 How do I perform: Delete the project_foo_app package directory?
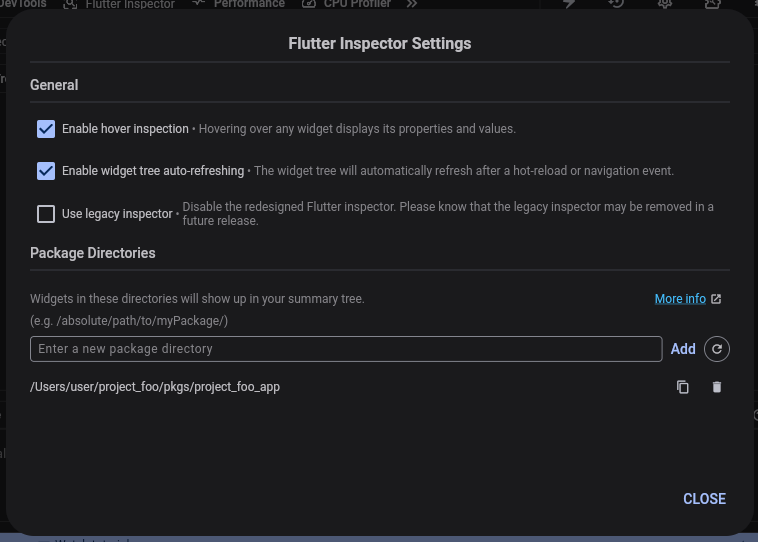[717, 387]
